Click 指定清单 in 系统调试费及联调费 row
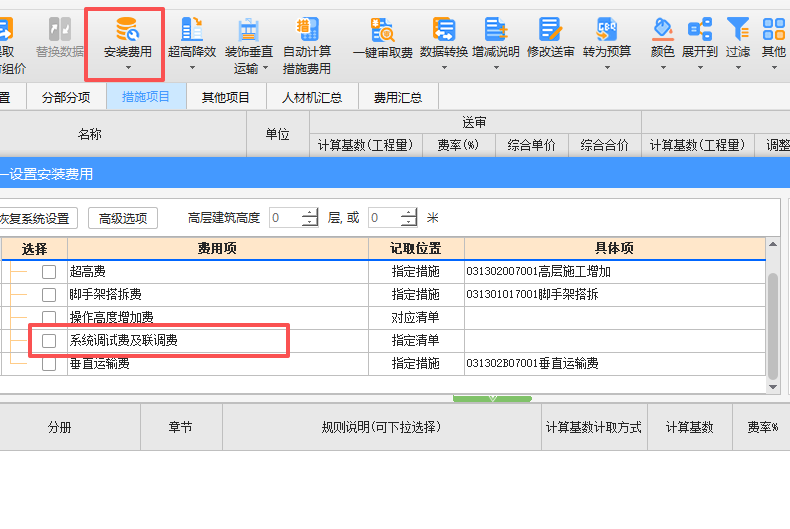Screen dimensions: 790x529 (416, 341)
